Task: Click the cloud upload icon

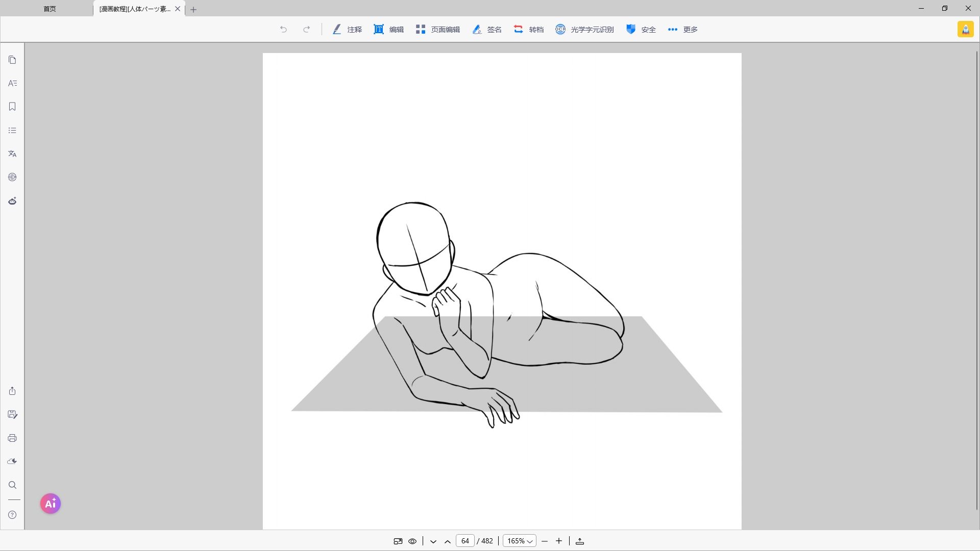Action: (x=12, y=461)
